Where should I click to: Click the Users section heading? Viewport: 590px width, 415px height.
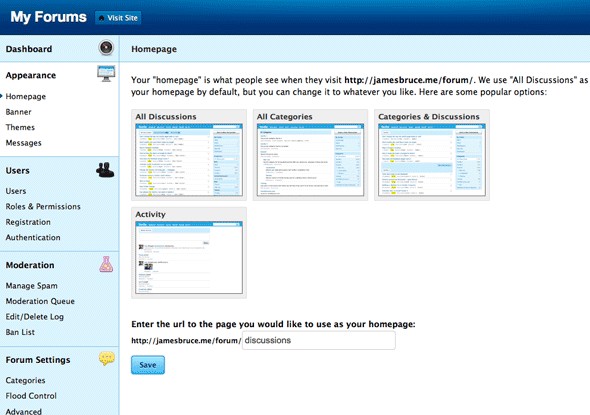[17, 170]
